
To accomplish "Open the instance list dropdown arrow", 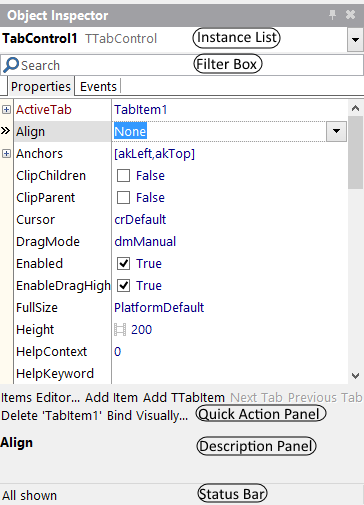I will 355,40.
